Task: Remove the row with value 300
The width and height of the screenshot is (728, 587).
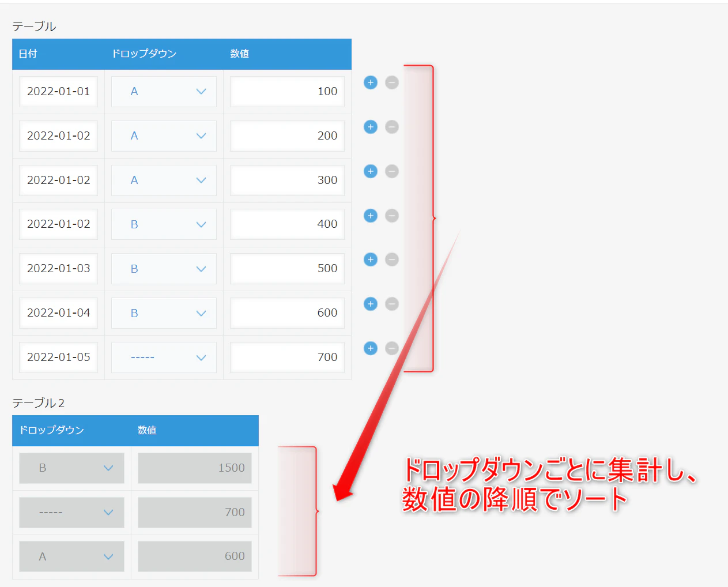Action: [x=392, y=171]
